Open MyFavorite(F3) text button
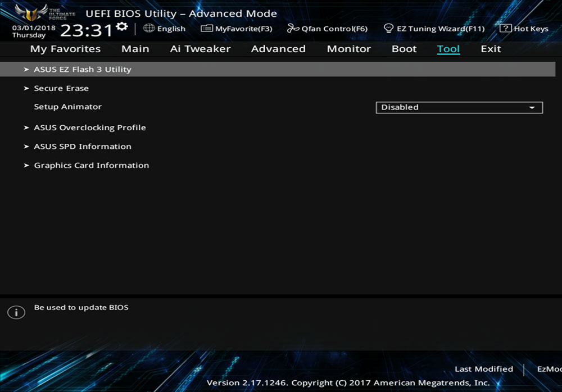562x392 pixels. 244,29
